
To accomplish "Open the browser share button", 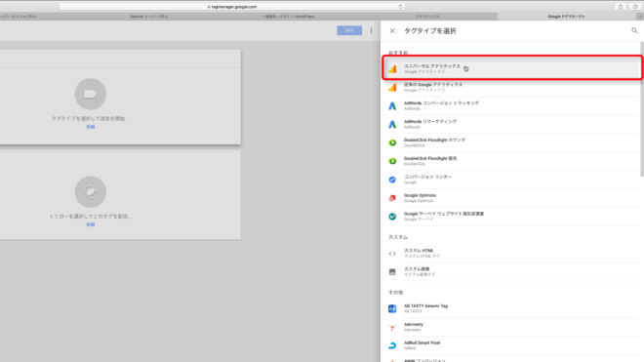I will click(621, 7).
